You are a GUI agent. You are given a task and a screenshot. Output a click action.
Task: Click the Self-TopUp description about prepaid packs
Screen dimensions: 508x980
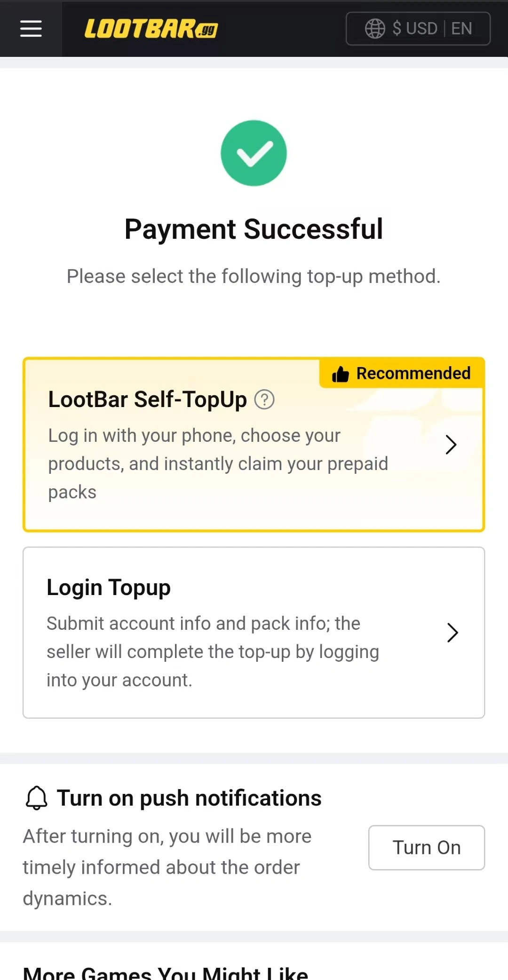(x=218, y=464)
